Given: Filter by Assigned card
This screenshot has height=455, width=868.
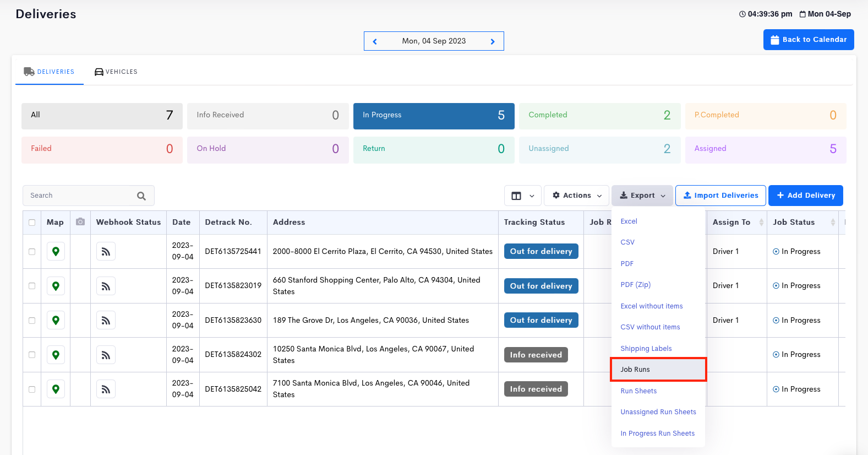Looking at the screenshot, I should pos(766,149).
